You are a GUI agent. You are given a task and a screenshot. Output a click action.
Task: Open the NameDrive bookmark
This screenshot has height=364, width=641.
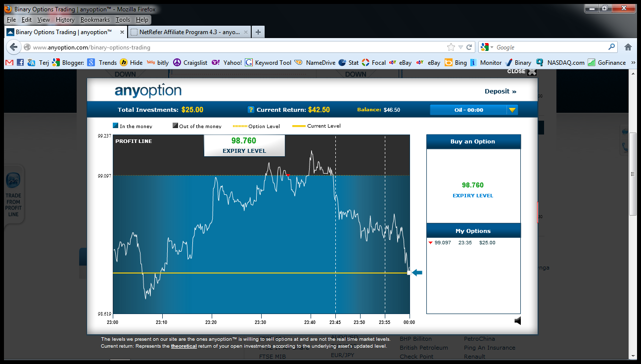click(x=315, y=63)
